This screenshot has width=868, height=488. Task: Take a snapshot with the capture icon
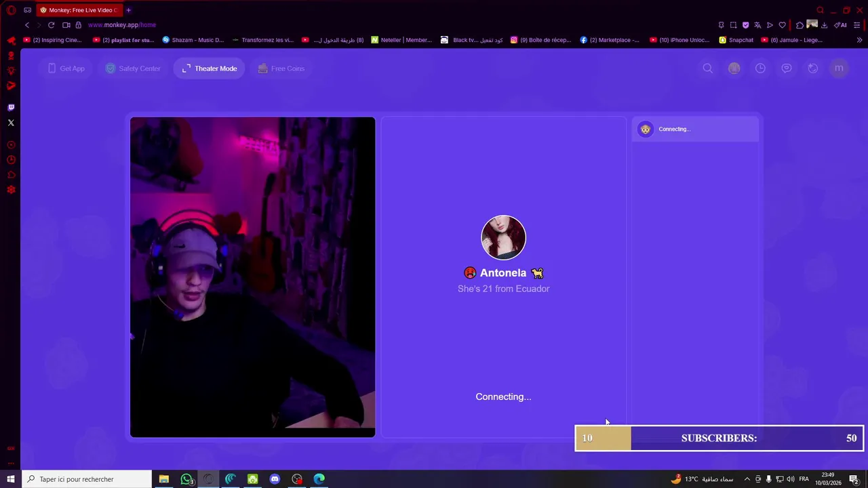[733, 25]
